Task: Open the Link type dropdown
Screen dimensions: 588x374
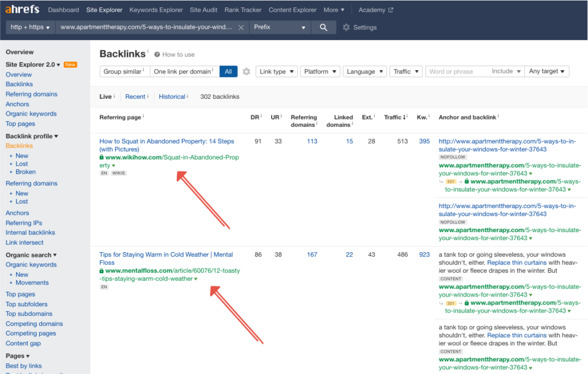Action: click(276, 71)
